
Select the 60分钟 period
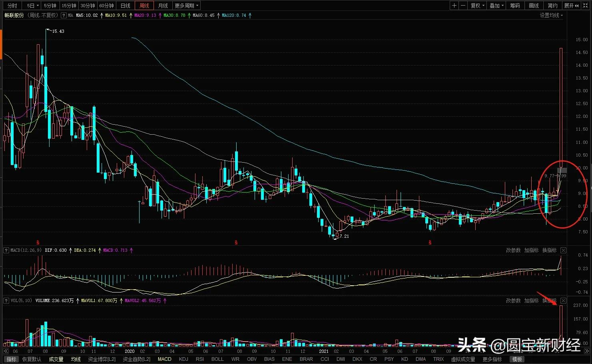pos(107,6)
